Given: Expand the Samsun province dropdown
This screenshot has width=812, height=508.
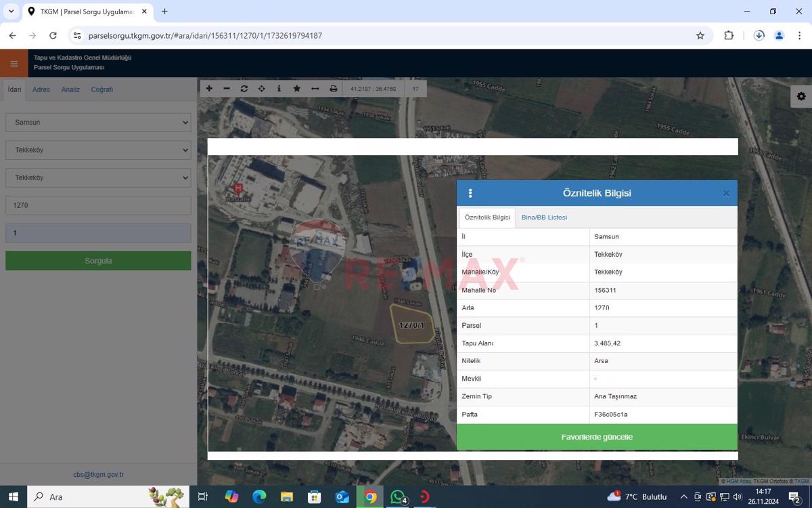Looking at the screenshot, I should 98,123.
